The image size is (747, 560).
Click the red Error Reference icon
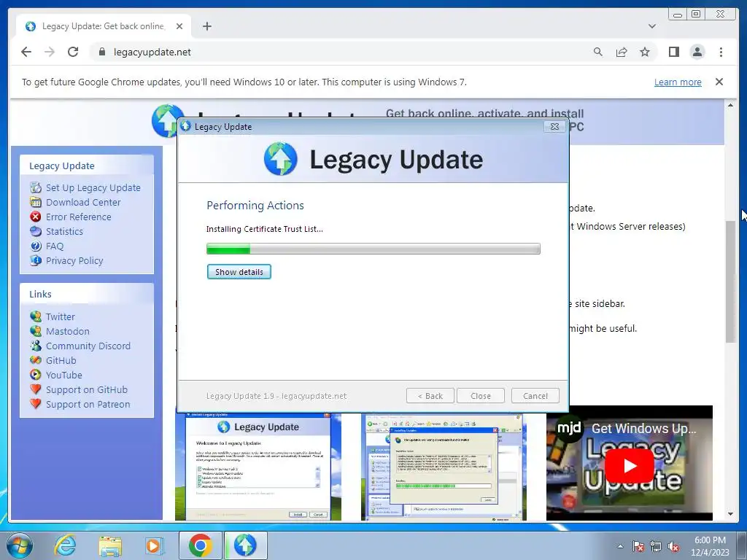tap(36, 217)
